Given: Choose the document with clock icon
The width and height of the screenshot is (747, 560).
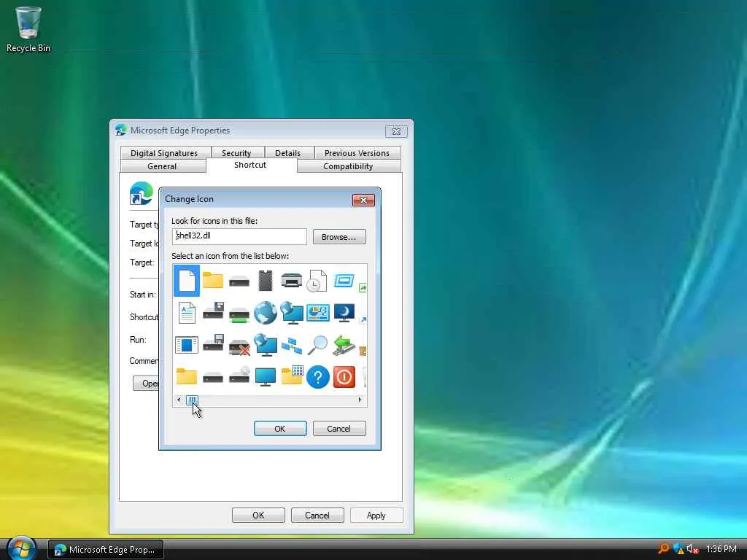Looking at the screenshot, I should tap(317, 281).
